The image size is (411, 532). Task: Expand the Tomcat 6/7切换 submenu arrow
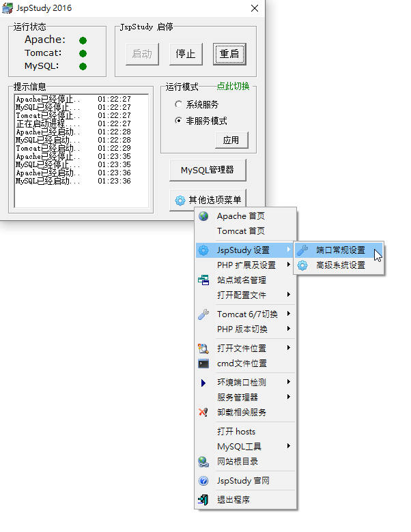[x=288, y=314]
